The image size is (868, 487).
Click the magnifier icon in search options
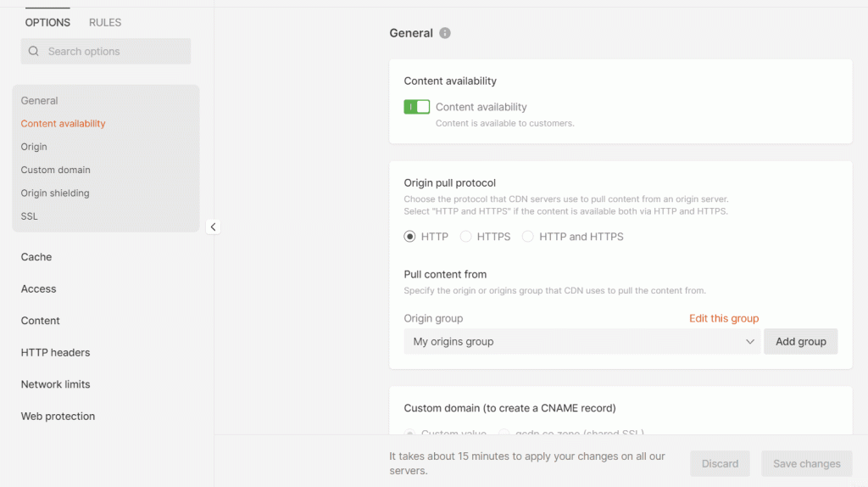pos(34,52)
